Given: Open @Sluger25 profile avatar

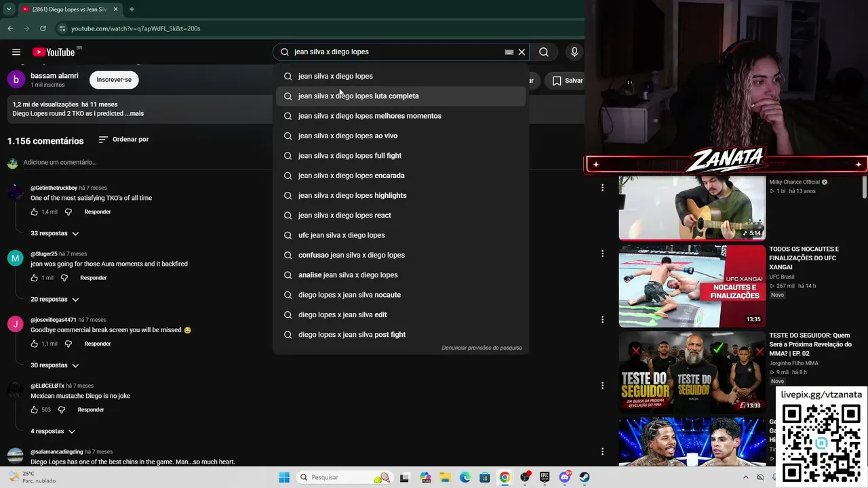Looking at the screenshot, I should tap(16, 258).
